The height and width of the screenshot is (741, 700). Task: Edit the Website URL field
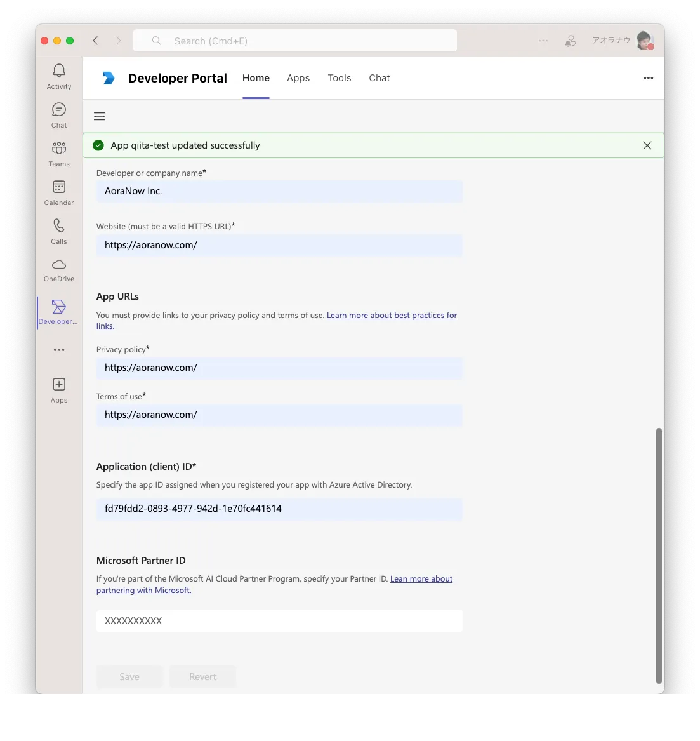280,245
